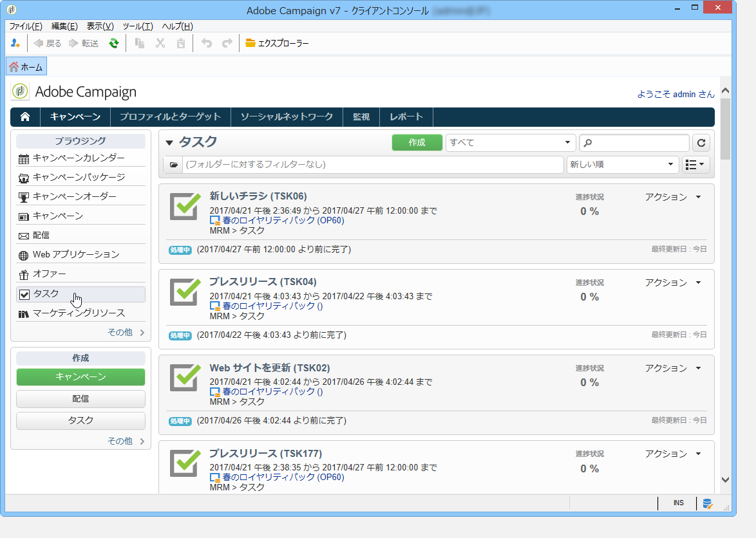
Task: Click the database icon in status bar
Action: coord(707,503)
